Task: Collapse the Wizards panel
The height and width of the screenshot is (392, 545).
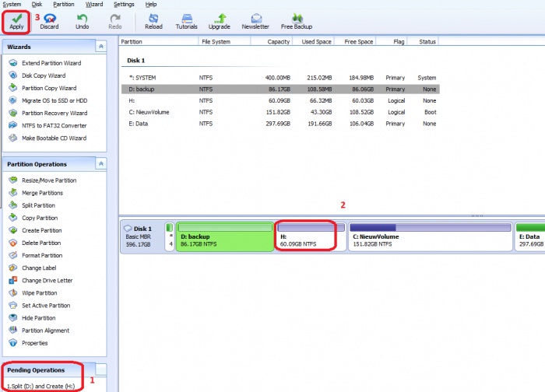Action: 100,47
